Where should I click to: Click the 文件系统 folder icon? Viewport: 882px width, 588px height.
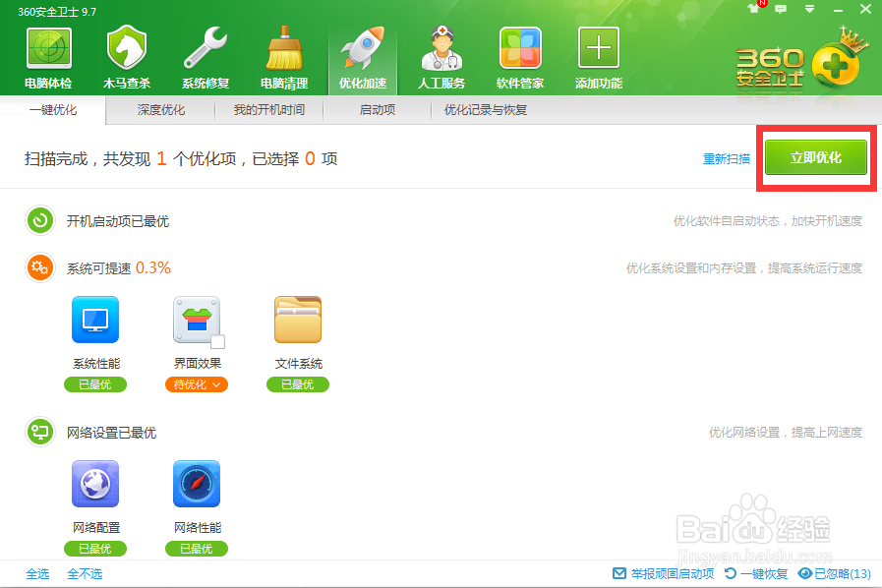pyautogui.click(x=298, y=320)
